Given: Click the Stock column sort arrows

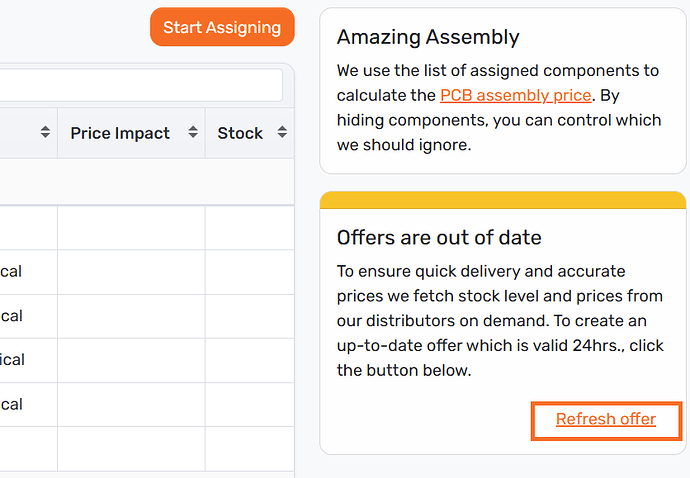Looking at the screenshot, I should [282, 133].
